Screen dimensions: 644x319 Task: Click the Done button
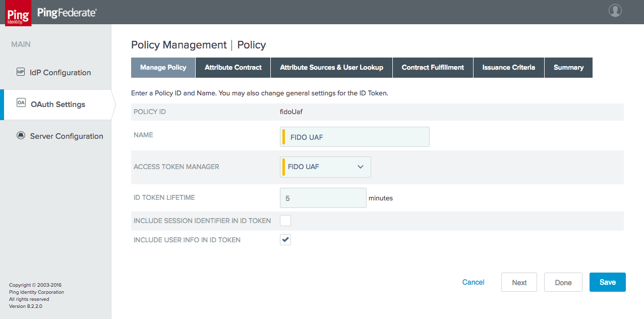pos(563,282)
